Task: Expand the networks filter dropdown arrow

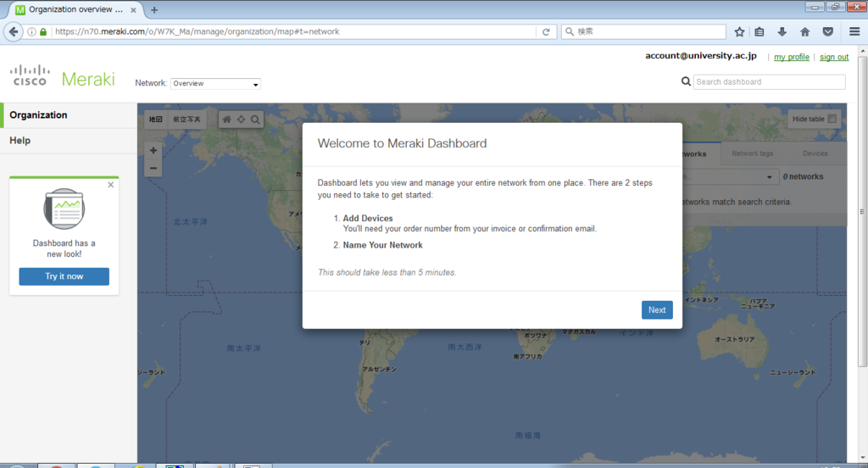Action: (x=769, y=177)
